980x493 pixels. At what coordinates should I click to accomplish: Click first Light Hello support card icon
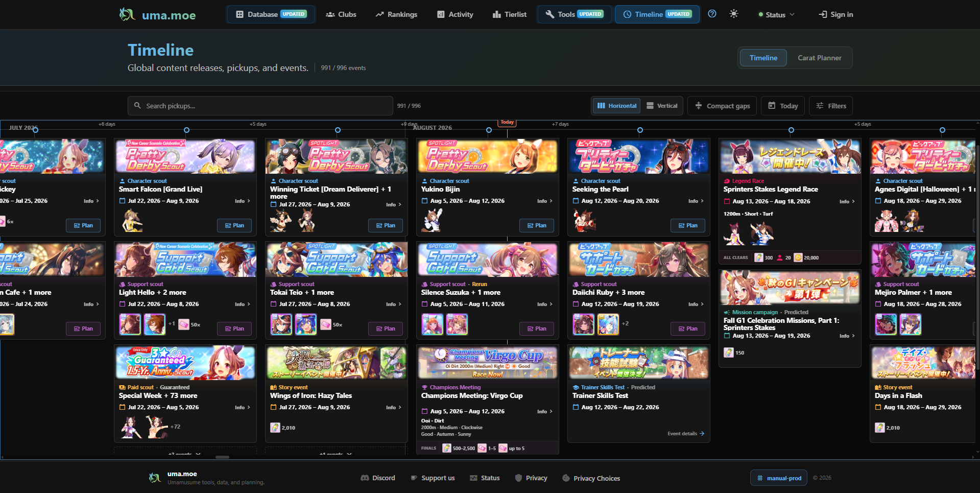coord(130,324)
